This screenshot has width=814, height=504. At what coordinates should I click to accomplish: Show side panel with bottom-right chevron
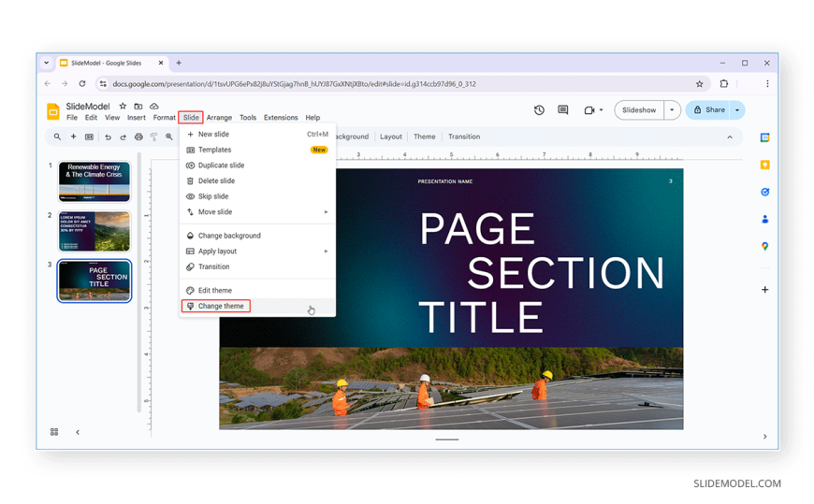point(764,437)
